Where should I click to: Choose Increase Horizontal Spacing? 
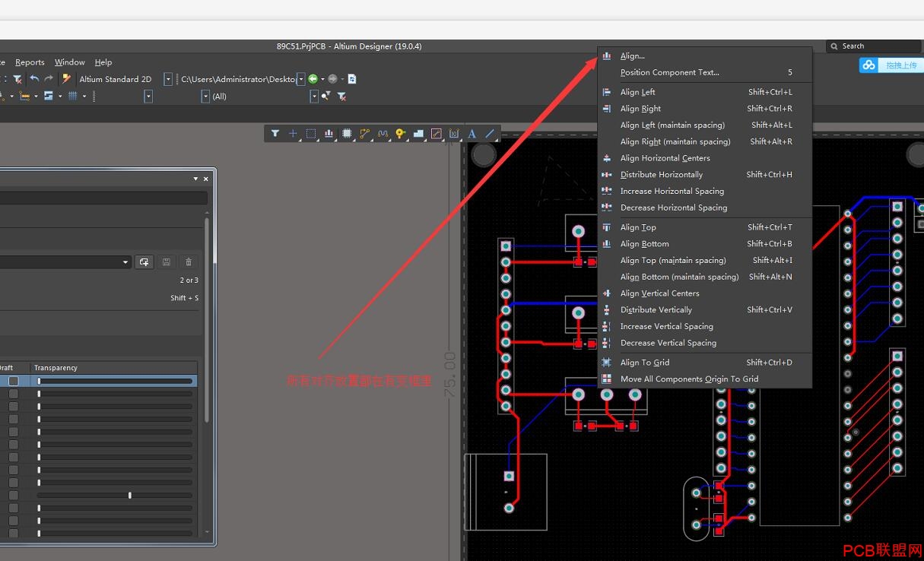coord(705,192)
